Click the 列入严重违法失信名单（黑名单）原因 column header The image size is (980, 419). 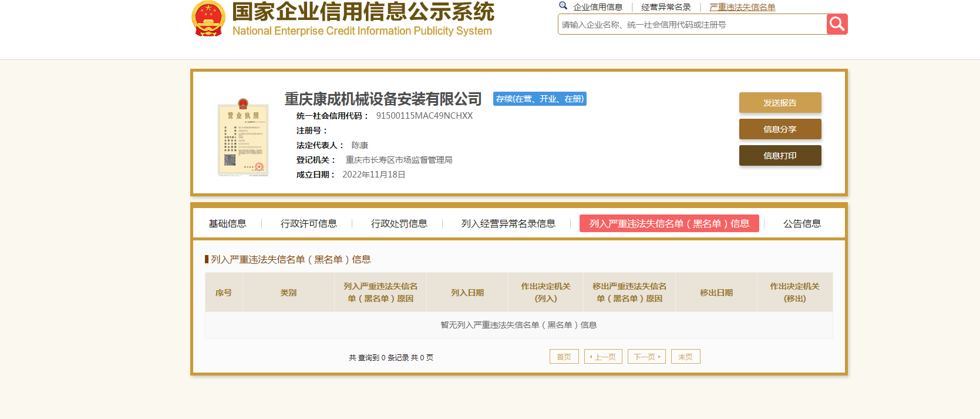380,292
